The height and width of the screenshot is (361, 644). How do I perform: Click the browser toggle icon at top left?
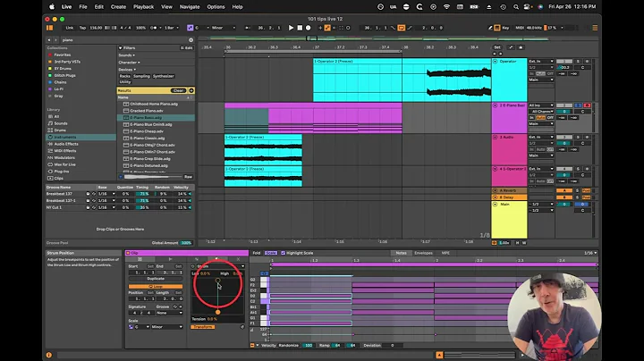pyautogui.click(x=50, y=28)
